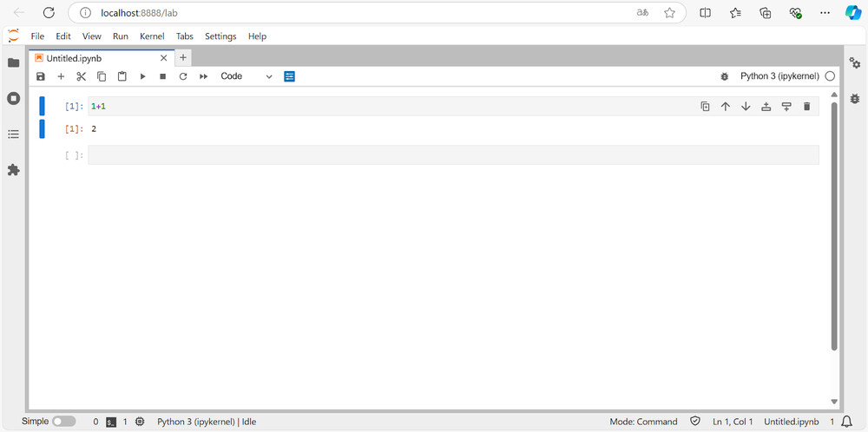Open browser Collections icon
The image size is (868, 432).
765,13
